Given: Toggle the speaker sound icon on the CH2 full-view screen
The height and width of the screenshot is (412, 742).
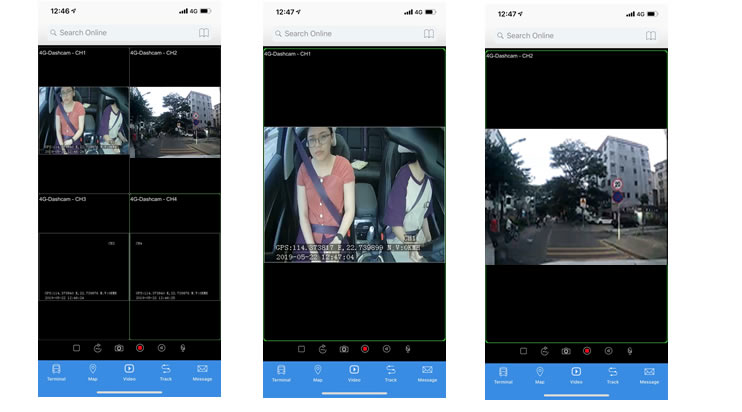Looking at the screenshot, I should pos(609,351).
